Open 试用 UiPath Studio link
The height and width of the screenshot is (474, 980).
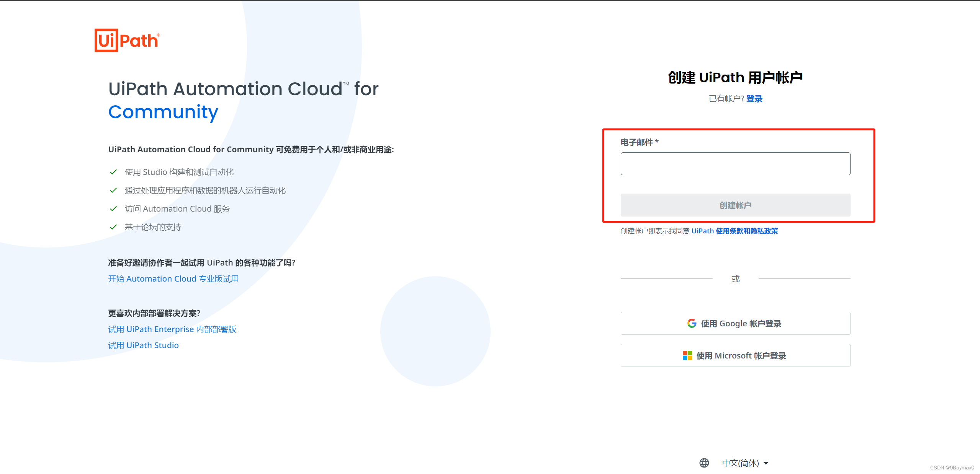click(143, 345)
